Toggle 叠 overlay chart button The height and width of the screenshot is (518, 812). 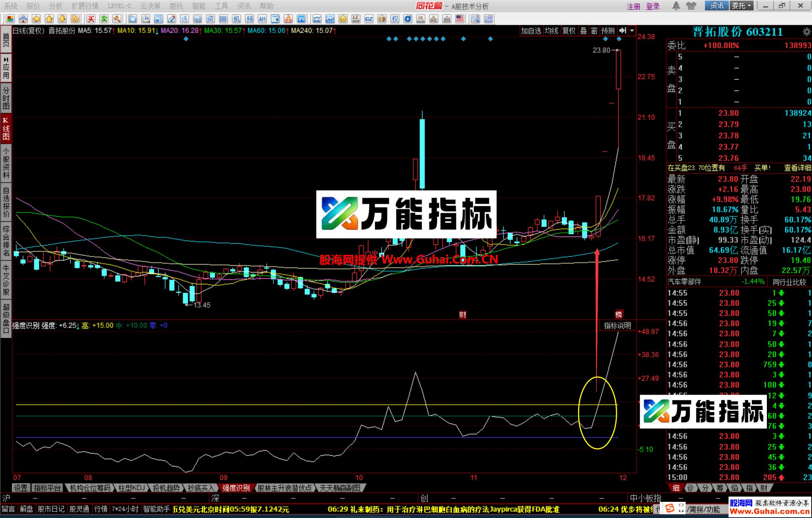(x=583, y=31)
